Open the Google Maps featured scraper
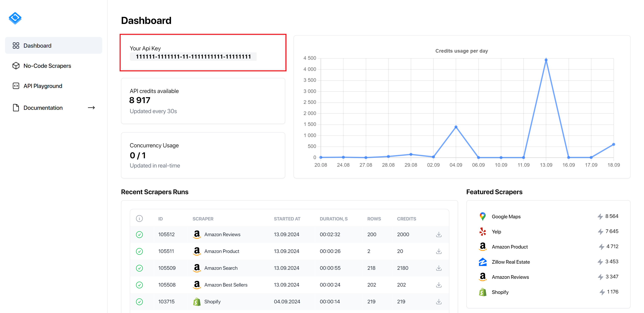The height and width of the screenshot is (313, 644). 548,216
